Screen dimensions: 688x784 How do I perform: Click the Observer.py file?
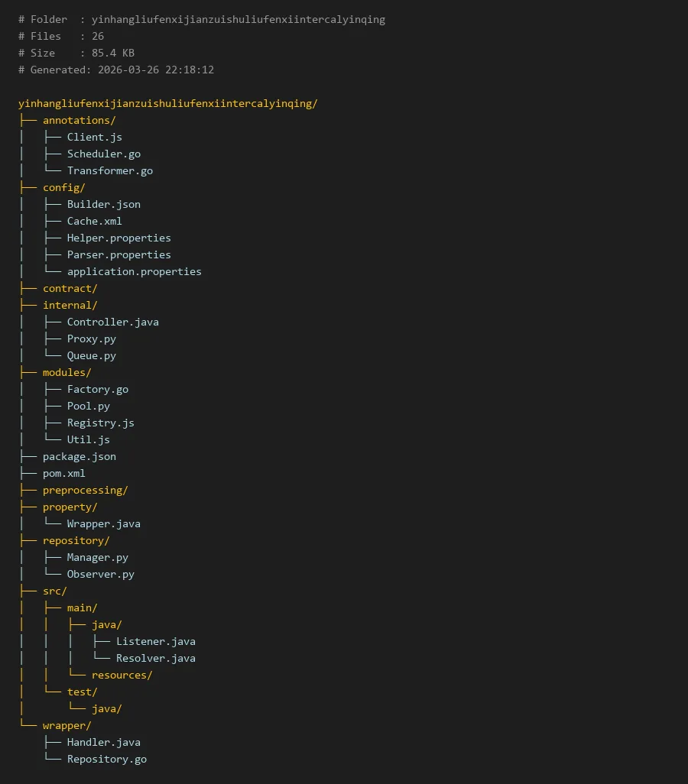pyautogui.click(x=100, y=574)
